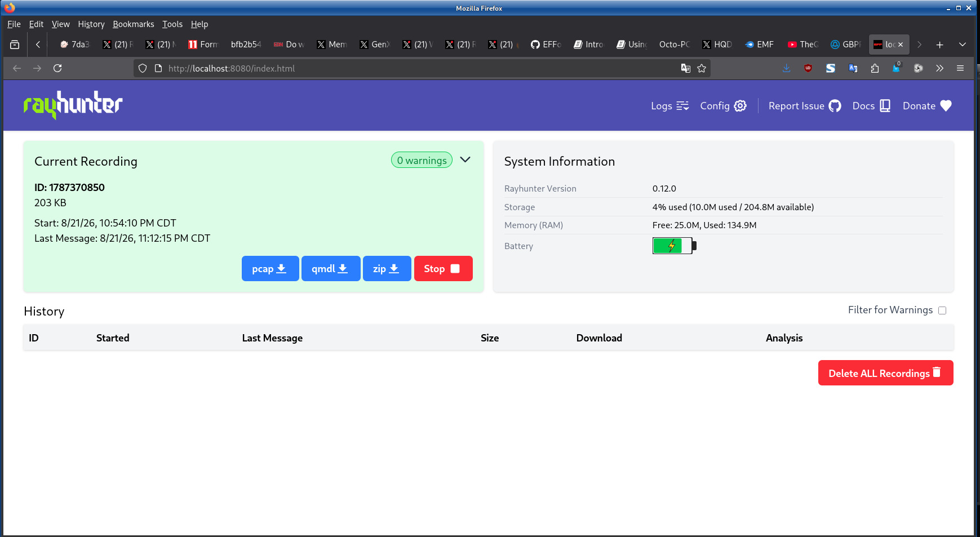980x537 pixels.
Task: Download the pcap file
Action: [x=270, y=269]
